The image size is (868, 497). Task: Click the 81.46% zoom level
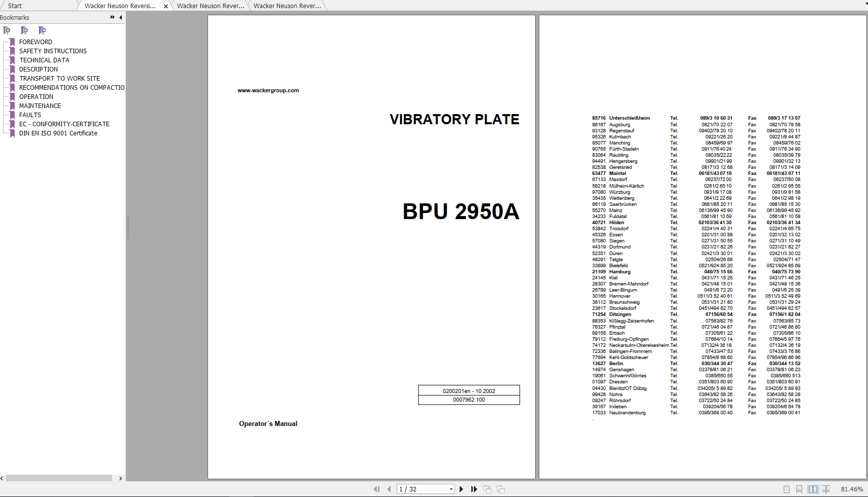[852, 489]
